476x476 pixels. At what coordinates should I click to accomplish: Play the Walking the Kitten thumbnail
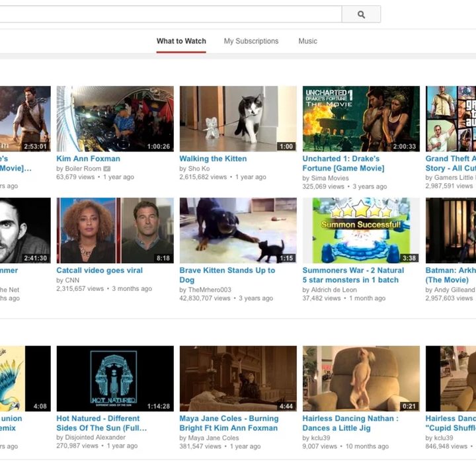[x=238, y=119]
